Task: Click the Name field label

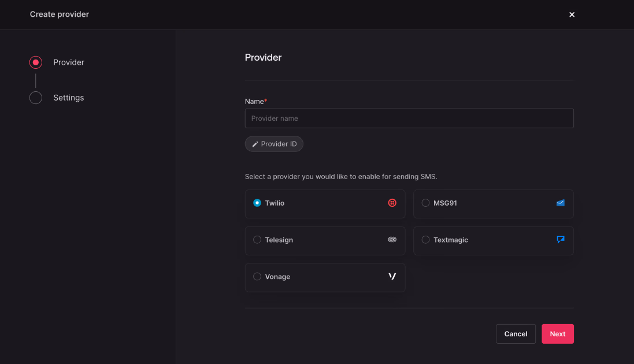Action: (256, 102)
